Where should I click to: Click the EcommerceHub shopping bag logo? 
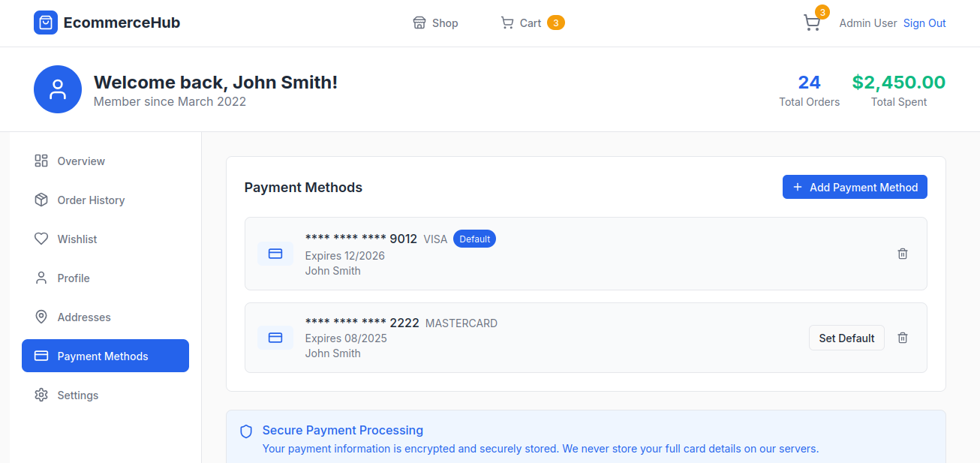pyautogui.click(x=46, y=23)
